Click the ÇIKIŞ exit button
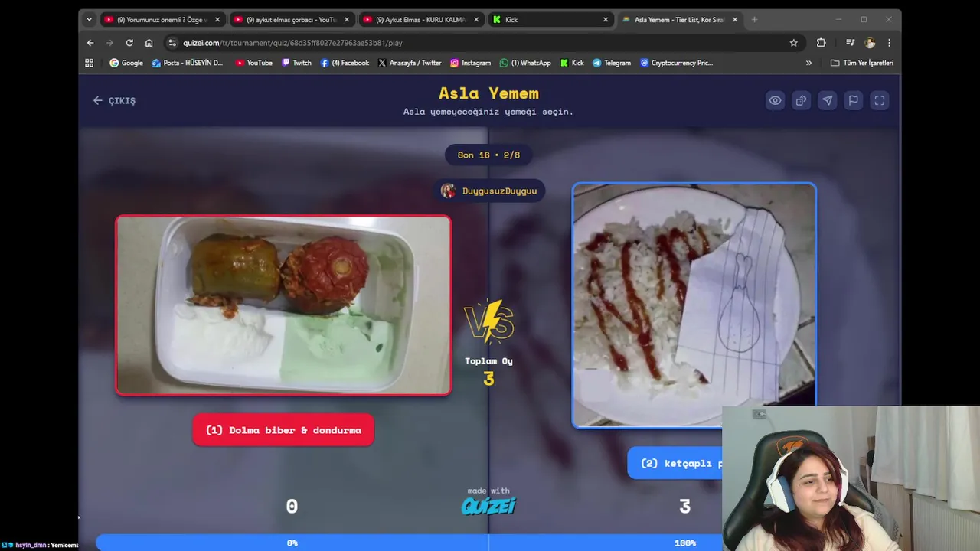Viewport: 980px width, 551px height. pos(114,100)
